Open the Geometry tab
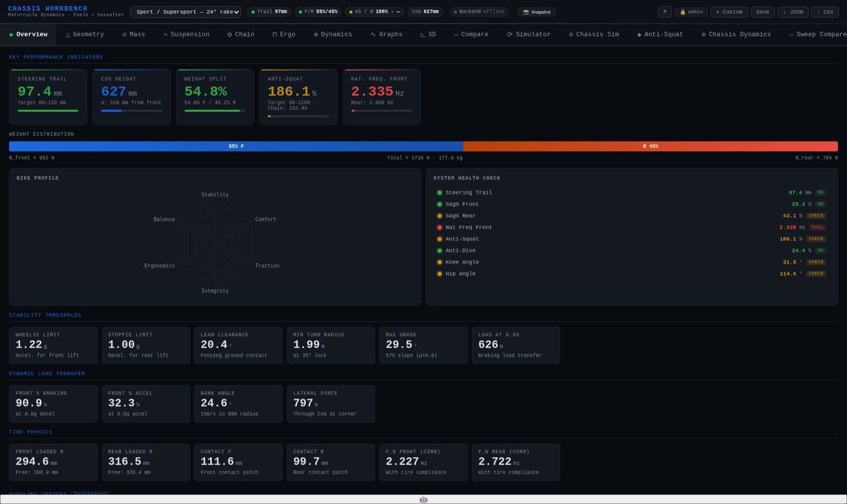This screenshot has height=504, width=847. tap(85, 34)
